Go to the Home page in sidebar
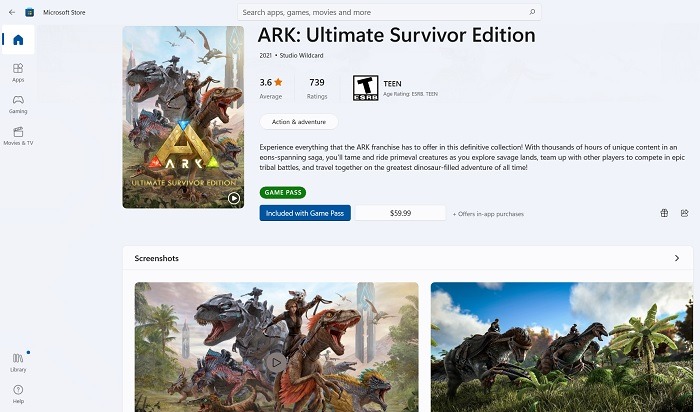700x412 pixels. coord(18,40)
